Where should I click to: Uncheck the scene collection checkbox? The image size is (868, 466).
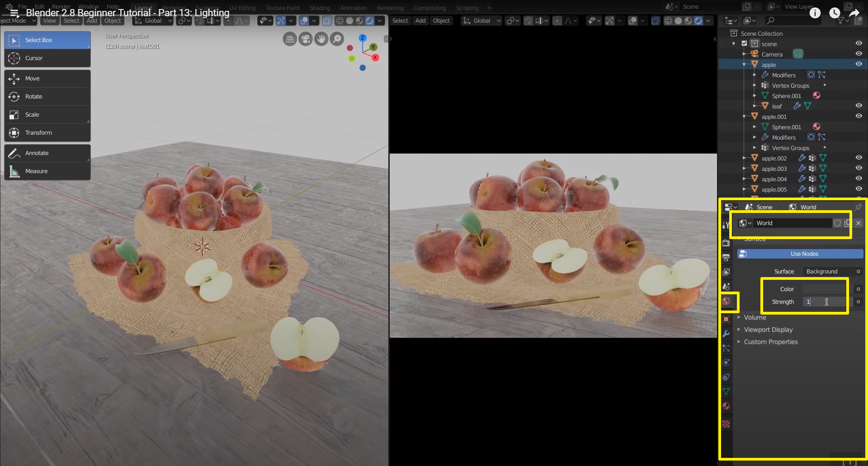(x=744, y=44)
